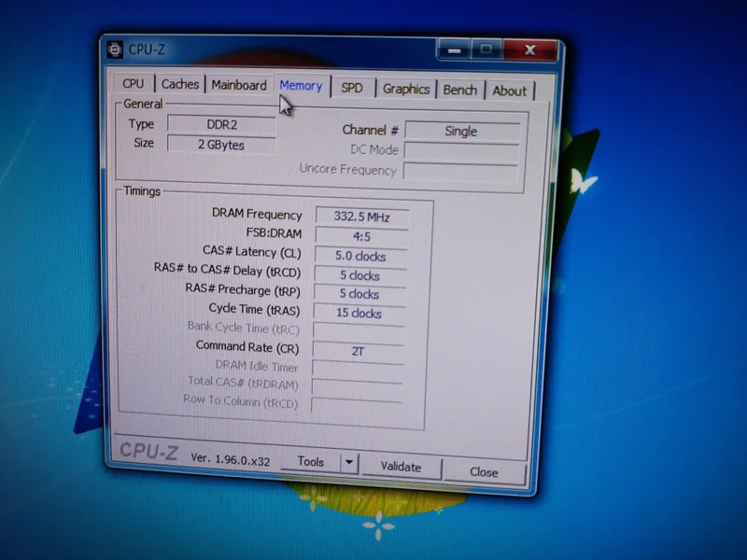Click the empty Bank Cycle Time field
This screenshot has height=560, width=747.
[x=359, y=332]
